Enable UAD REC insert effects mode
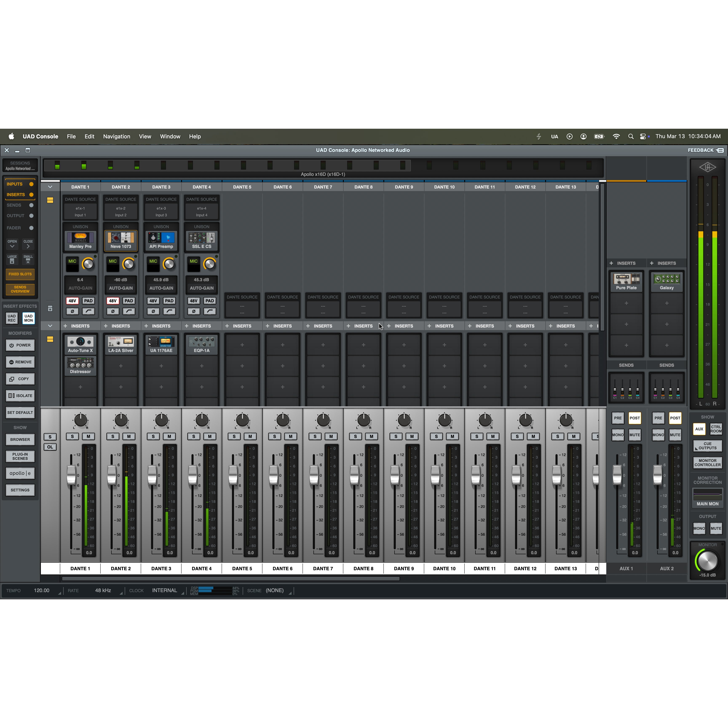 pos(12,318)
